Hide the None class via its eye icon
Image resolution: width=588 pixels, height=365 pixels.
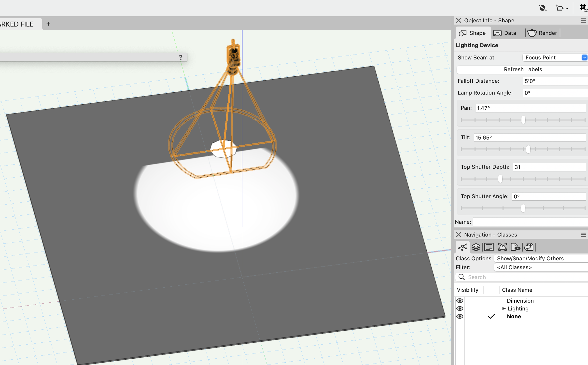click(460, 317)
